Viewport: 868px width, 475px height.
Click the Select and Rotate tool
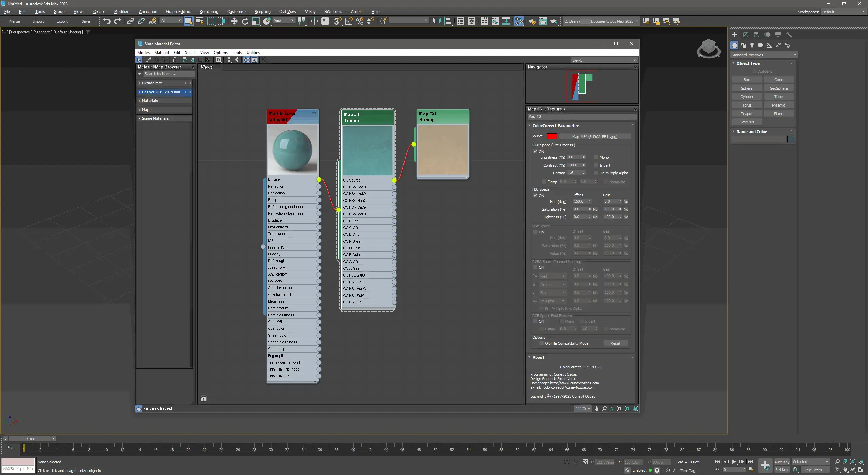[x=245, y=21]
